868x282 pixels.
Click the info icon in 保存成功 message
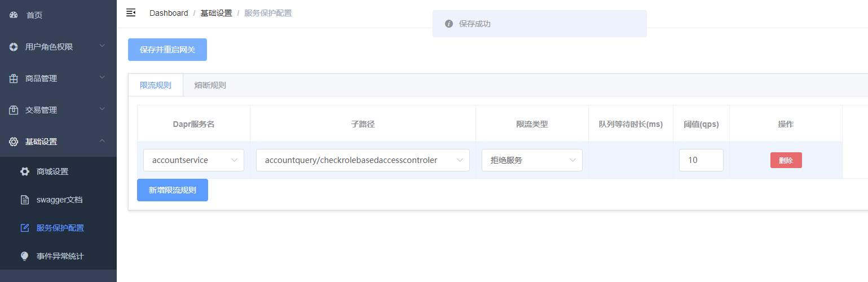coord(449,24)
